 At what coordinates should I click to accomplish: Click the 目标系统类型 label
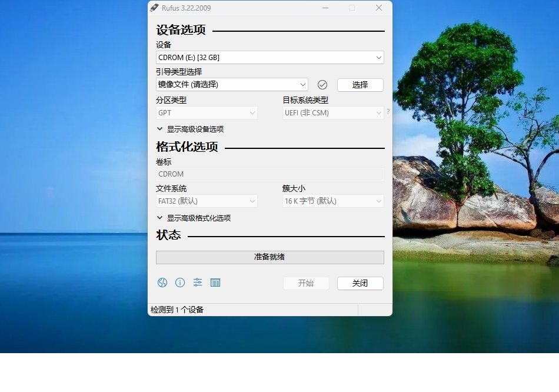pos(305,100)
